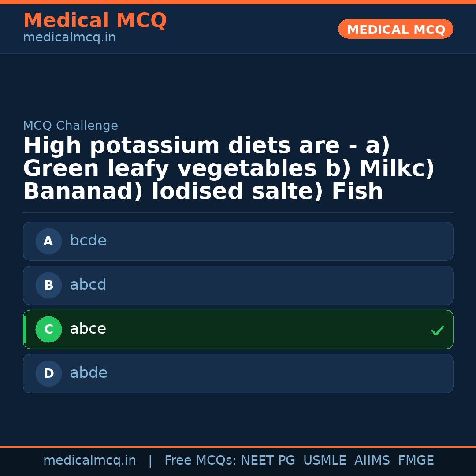Click medicalmcq.in in the footer
This screenshot has height=476, width=476.
tap(90, 460)
